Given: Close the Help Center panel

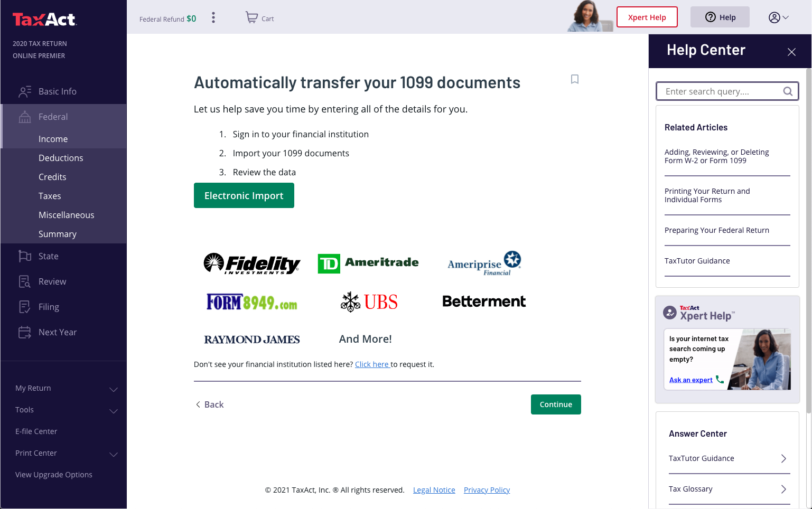Looking at the screenshot, I should click(x=791, y=52).
